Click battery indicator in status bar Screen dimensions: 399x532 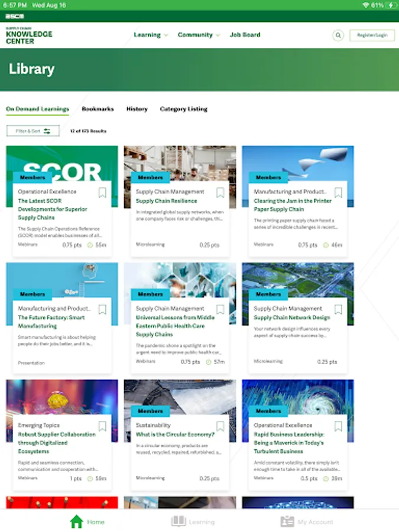click(x=391, y=5)
